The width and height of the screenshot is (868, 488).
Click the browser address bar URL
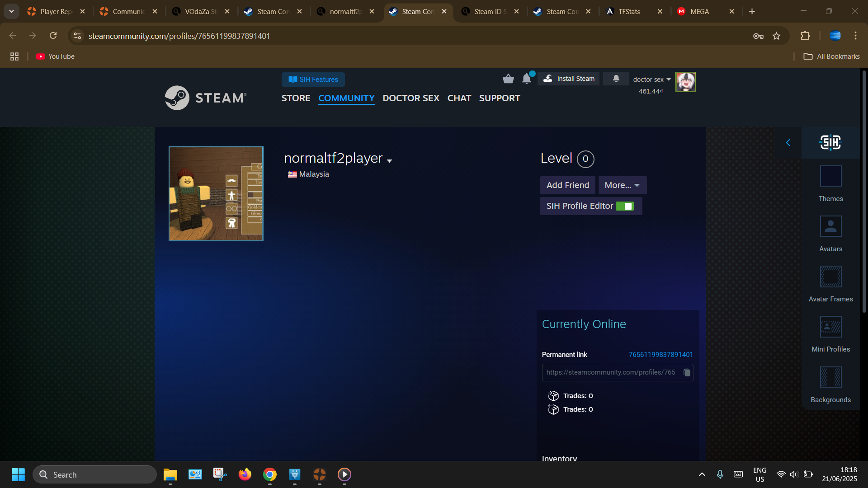click(179, 36)
